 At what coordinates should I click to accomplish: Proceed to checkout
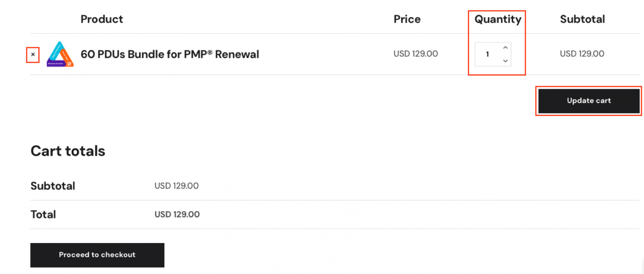97,255
